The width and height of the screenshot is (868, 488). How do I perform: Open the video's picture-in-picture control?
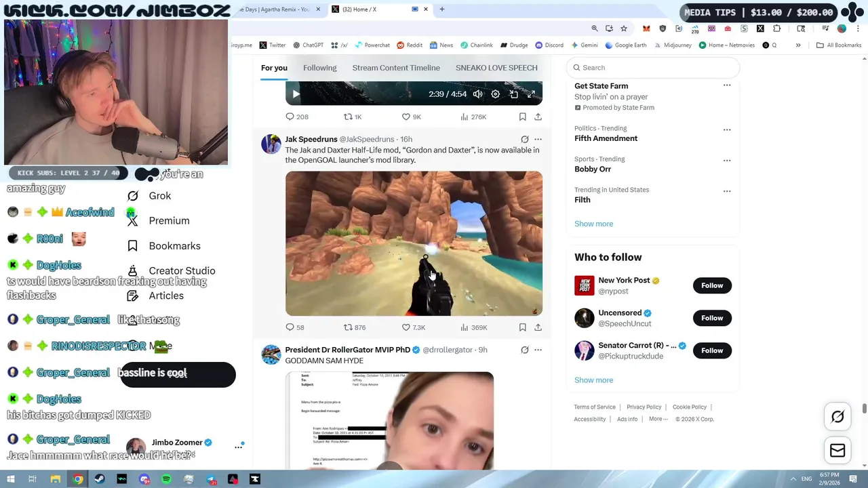513,94
